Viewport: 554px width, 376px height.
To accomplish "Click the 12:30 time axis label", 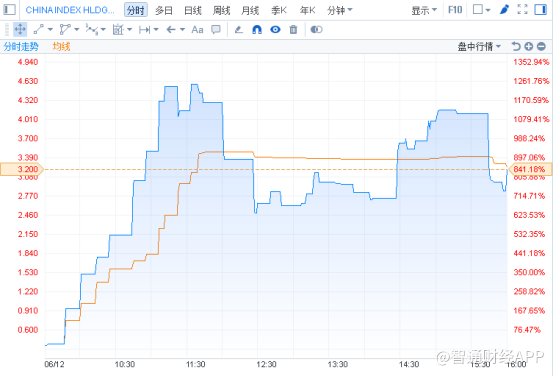I will [x=266, y=364].
